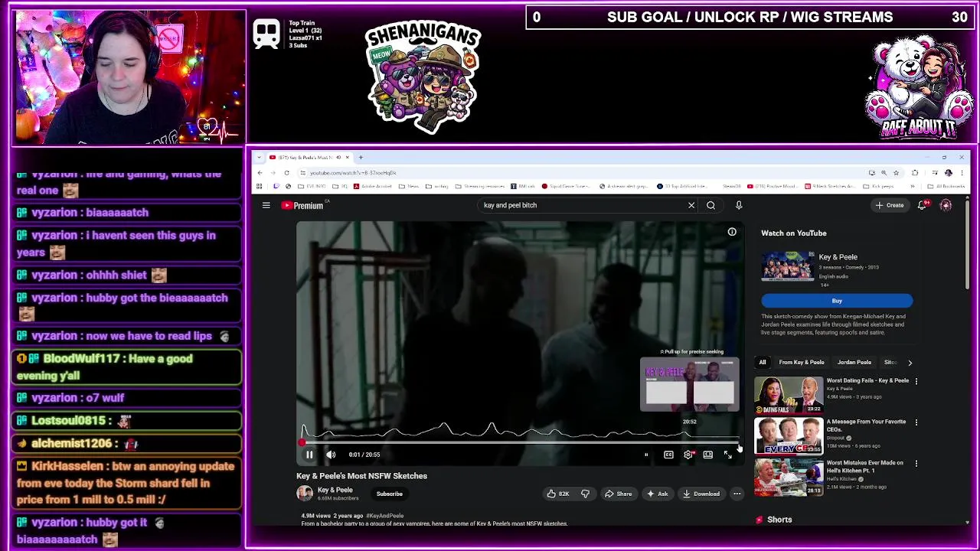The width and height of the screenshot is (980, 551).
Task: Open the 'News' bookmarks folder
Action: [409, 186]
